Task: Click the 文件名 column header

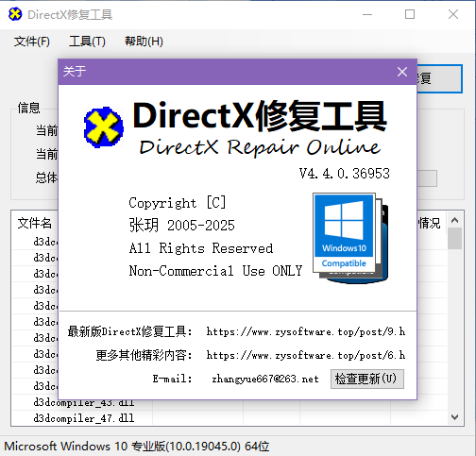Action: point(35,223)
